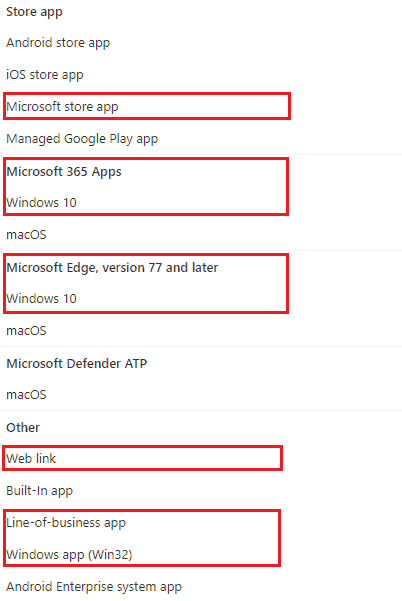Screen dimensions: 402x601
Task: Click the Other group heading
Action: [23, 427]
